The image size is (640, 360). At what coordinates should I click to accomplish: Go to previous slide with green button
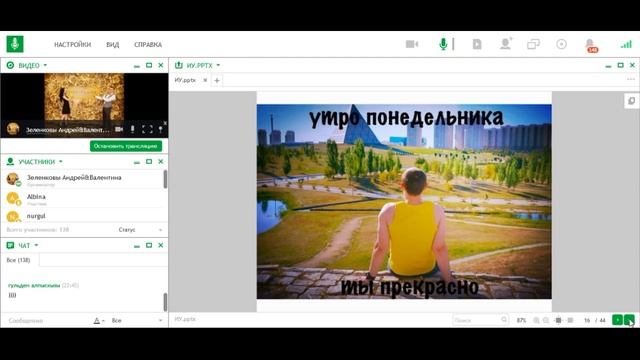(617, 320)
